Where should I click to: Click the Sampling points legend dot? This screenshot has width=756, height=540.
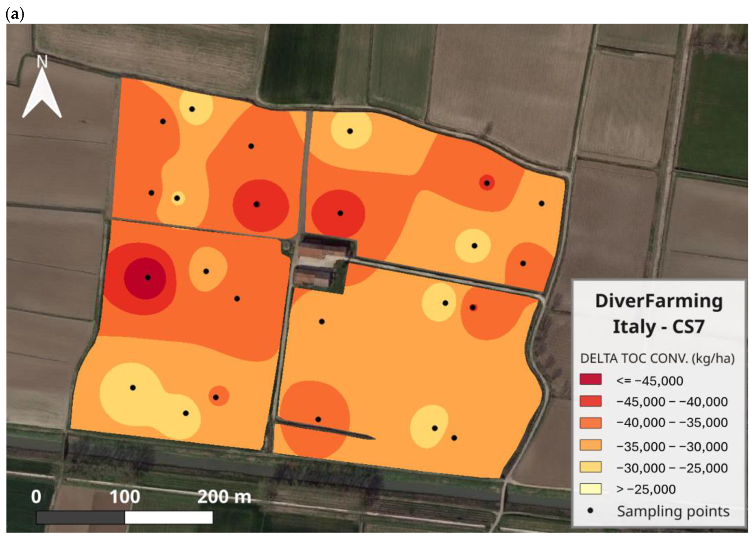coord(591,510)
